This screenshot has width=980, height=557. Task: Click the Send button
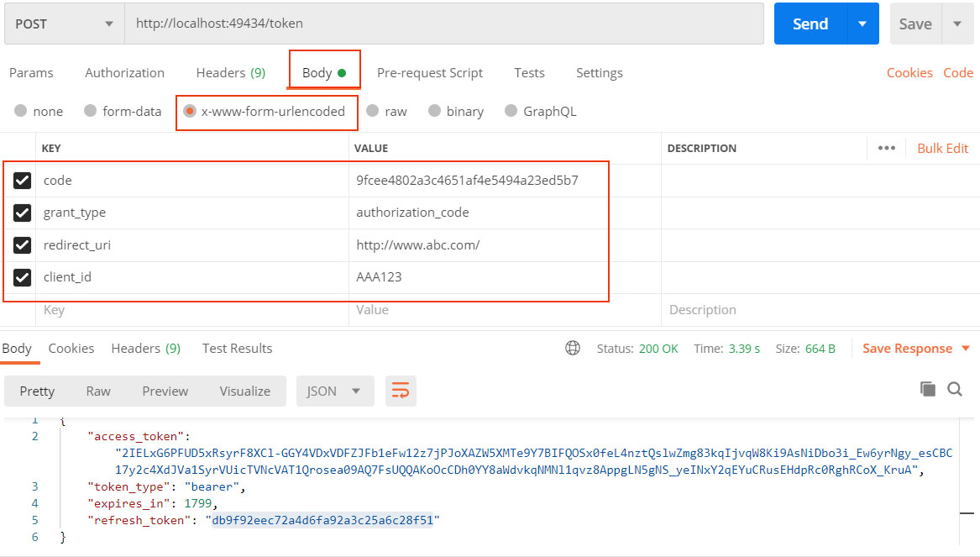coord(810,24)
